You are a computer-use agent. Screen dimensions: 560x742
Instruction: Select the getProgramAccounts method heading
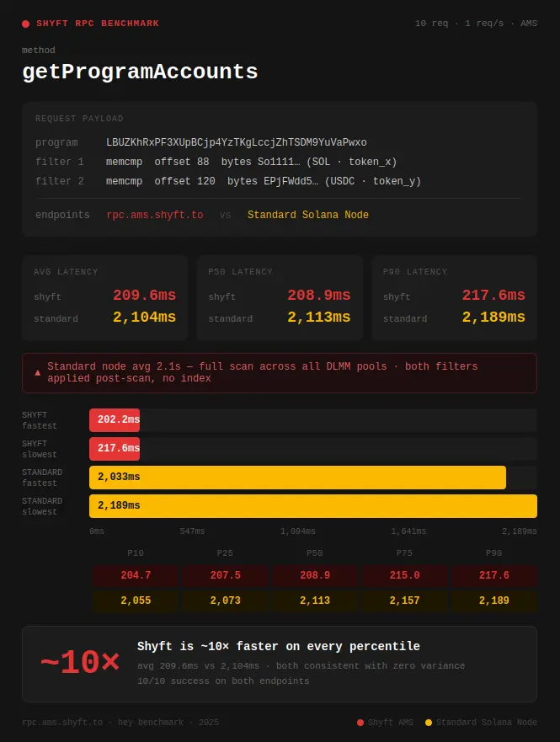(140, 72)
